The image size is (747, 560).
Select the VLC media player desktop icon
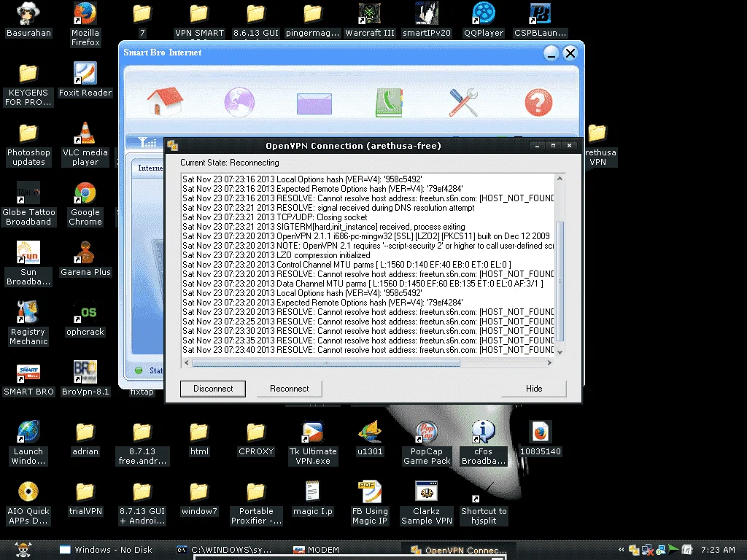(85, 144)
